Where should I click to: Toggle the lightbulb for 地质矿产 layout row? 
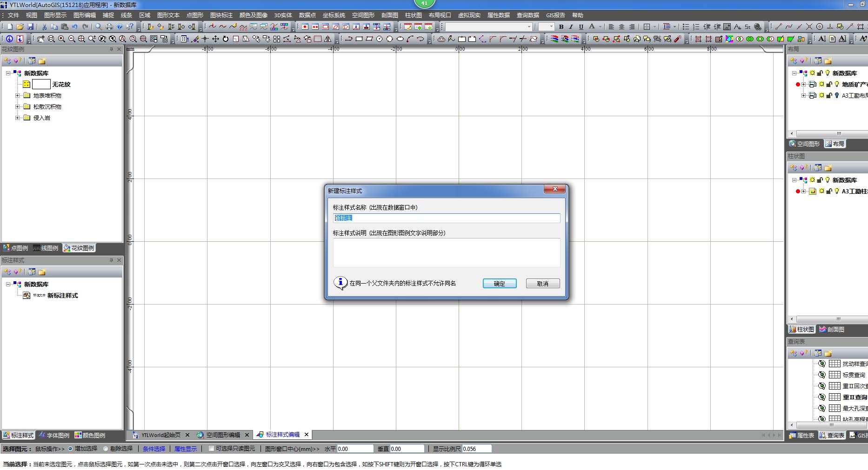click(837, 84)
